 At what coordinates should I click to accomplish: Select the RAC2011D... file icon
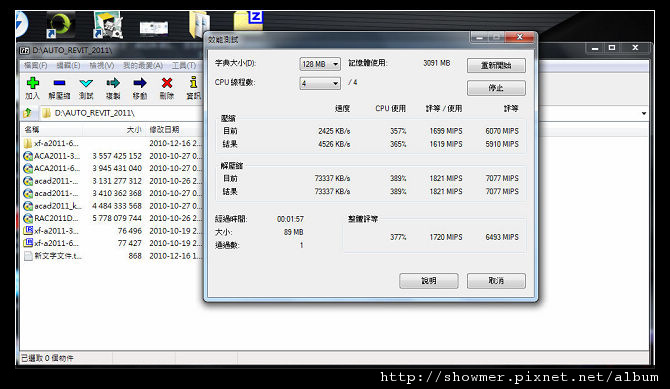click(28, 218)
